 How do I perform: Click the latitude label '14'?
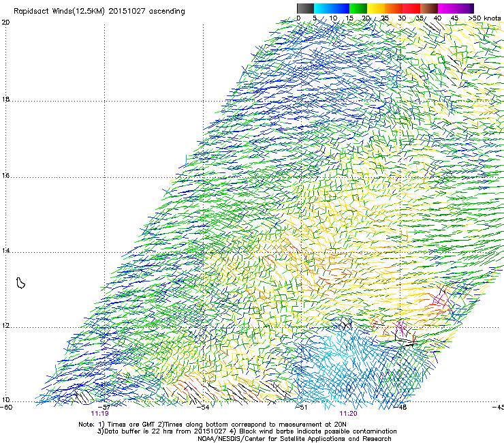pyautogui.click(x=5, y=251)
